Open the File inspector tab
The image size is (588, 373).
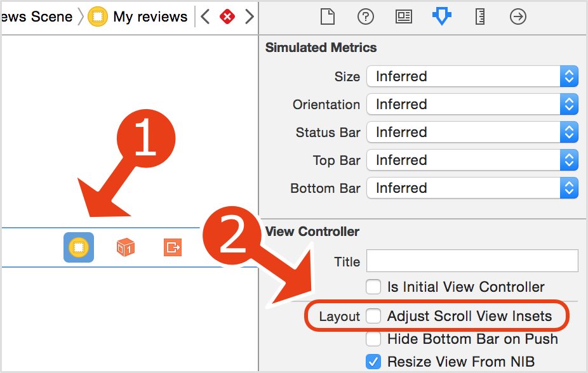[328, 17]
